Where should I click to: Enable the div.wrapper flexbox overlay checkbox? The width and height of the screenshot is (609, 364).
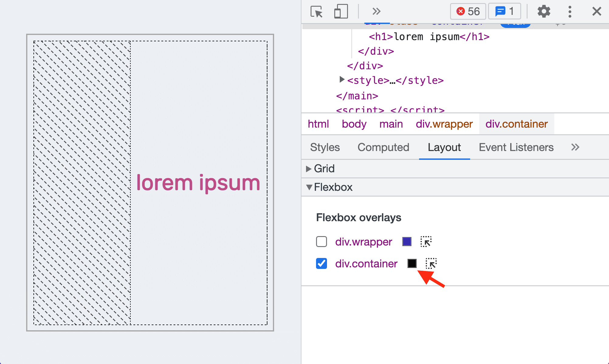[x=322, y=242]
